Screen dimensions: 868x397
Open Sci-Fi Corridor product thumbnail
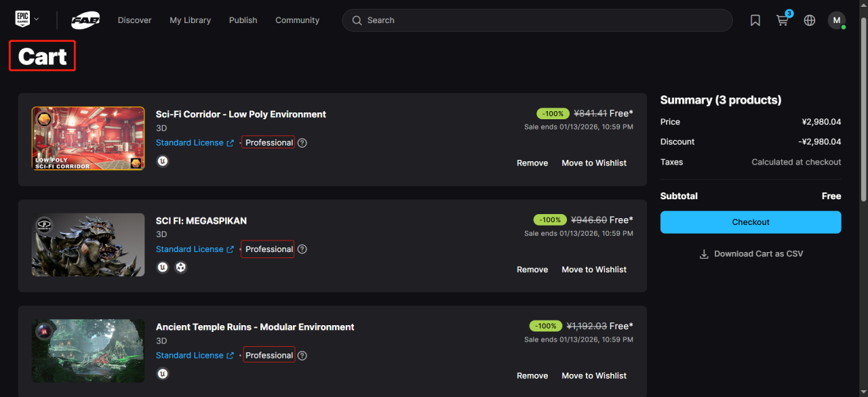pos(88,138)
